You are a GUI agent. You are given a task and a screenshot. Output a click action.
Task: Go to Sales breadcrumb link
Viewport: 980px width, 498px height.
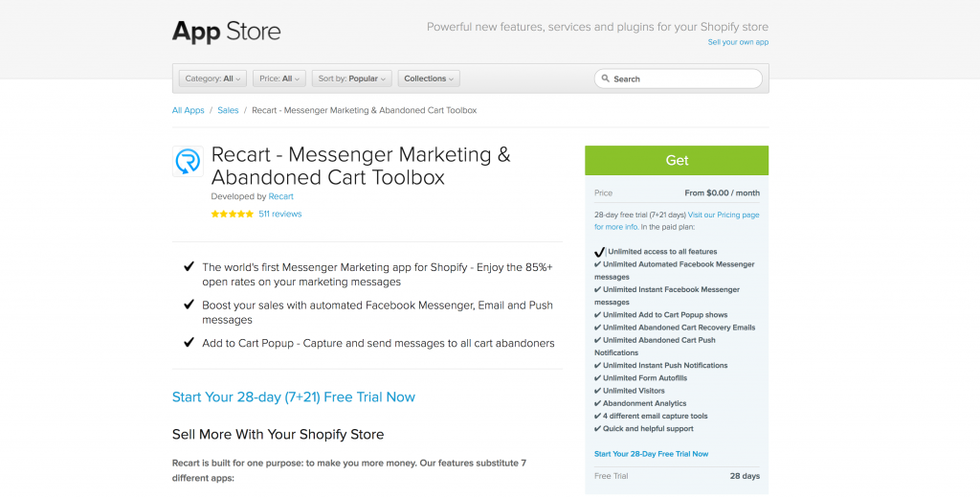[228, 110]
